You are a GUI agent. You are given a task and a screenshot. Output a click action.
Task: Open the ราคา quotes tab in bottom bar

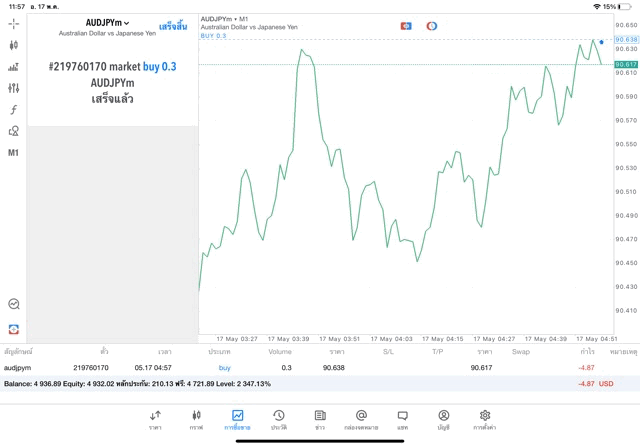(155, 420)
